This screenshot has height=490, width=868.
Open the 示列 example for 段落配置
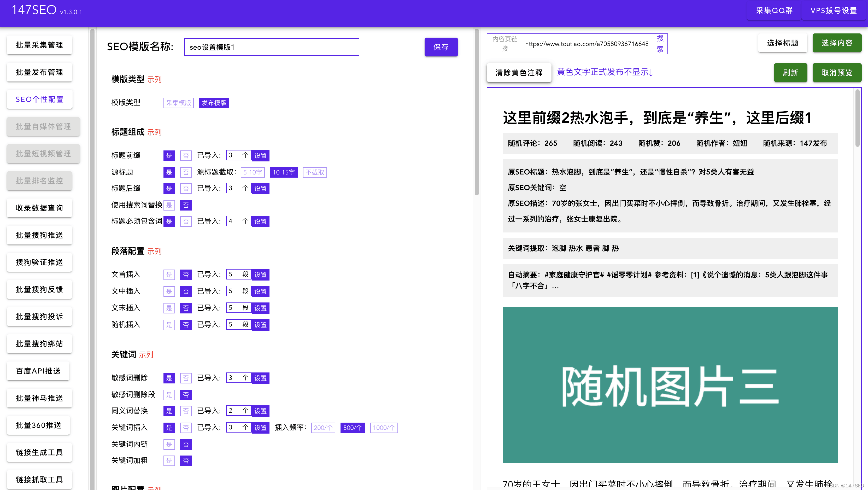coord(155,251)
